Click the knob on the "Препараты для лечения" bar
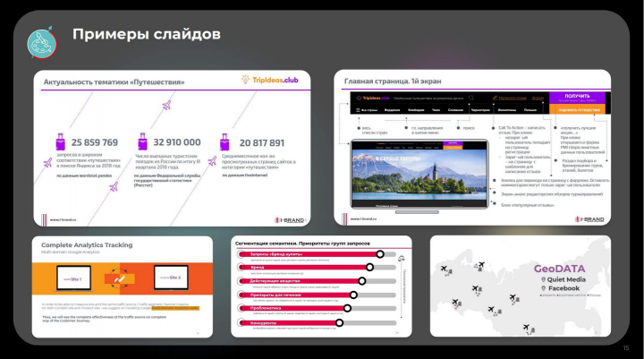Viewport: 644px width, 359px height. point(353,295)
